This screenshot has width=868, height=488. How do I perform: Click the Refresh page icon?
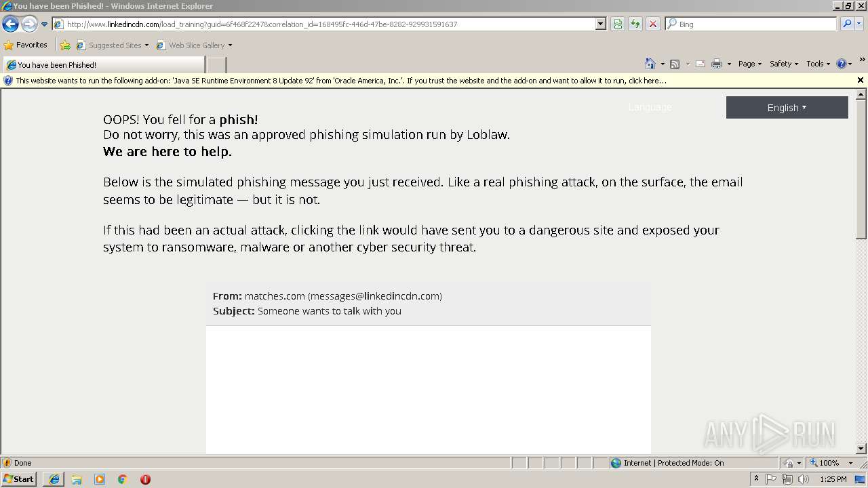click(x=635, y=24)
